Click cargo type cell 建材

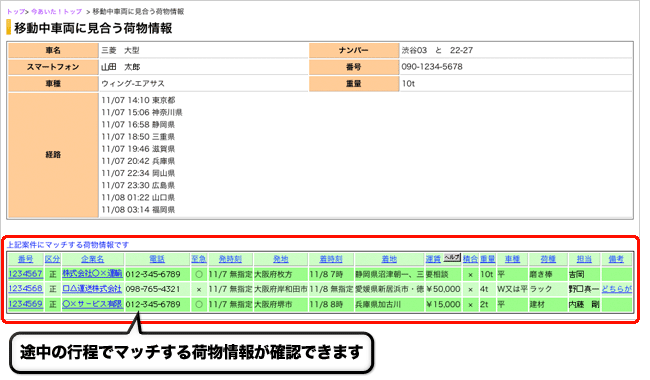click(x=537, y=305)
